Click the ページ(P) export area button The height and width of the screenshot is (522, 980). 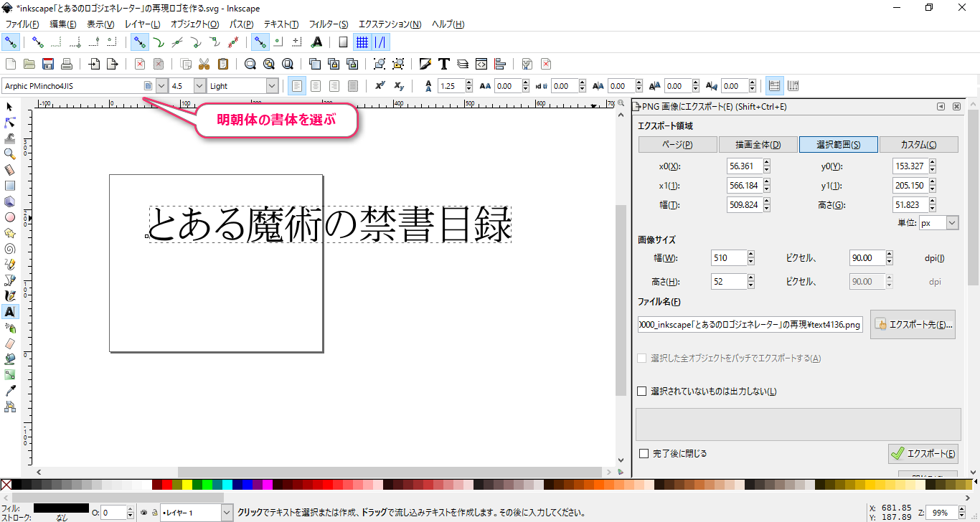(678, 144)
